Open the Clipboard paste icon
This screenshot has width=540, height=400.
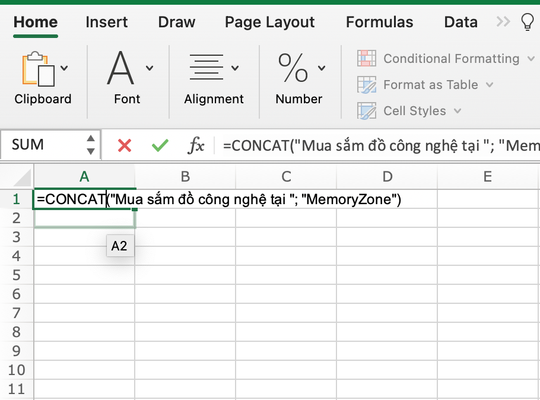38,69
